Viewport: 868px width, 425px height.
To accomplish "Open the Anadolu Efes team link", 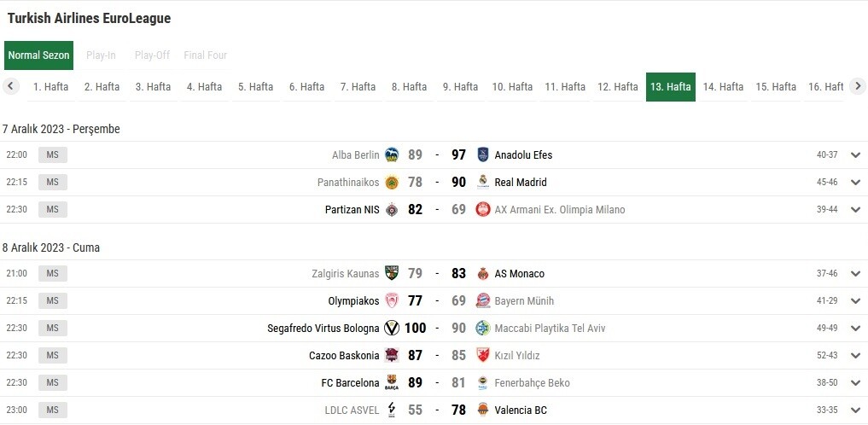I will point(524,155).
